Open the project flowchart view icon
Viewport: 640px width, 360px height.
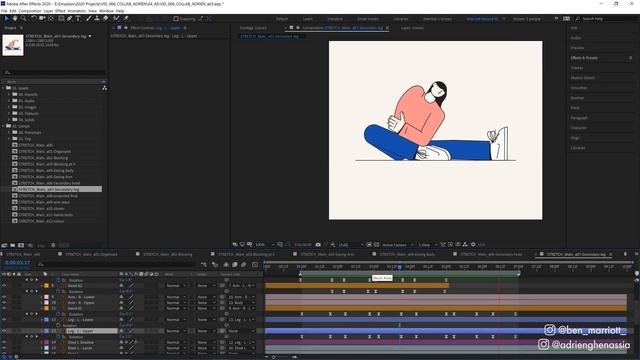(x=104, y=88)
